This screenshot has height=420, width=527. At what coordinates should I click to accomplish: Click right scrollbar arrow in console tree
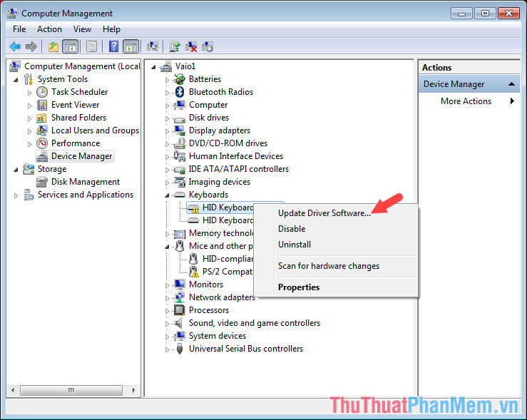click(134, 391)
